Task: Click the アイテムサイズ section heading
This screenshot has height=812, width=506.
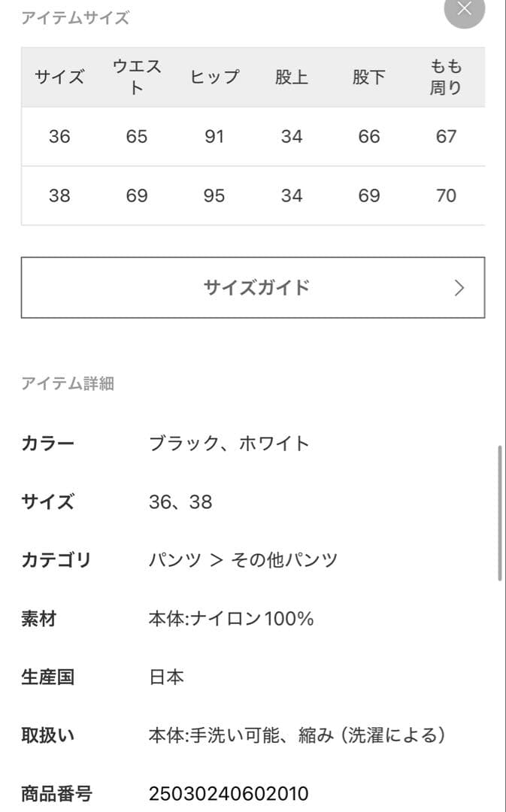Action: (x=77, y=18)
